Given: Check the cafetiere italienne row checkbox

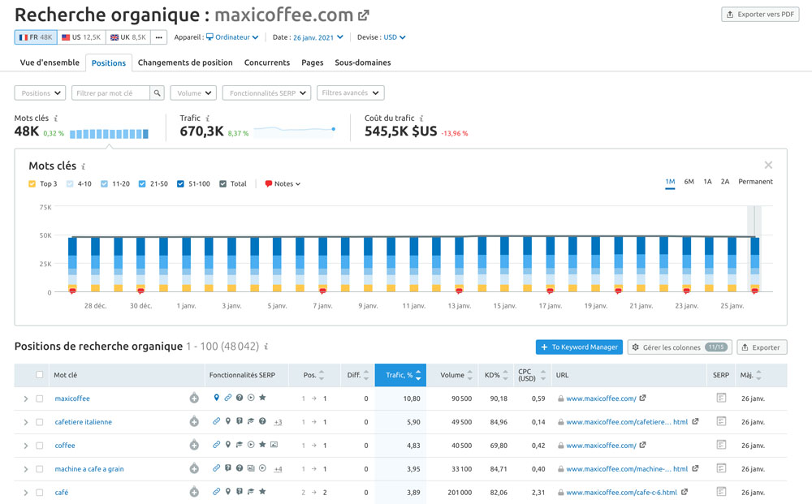Looking at the screenshot, I should (39, 422).
